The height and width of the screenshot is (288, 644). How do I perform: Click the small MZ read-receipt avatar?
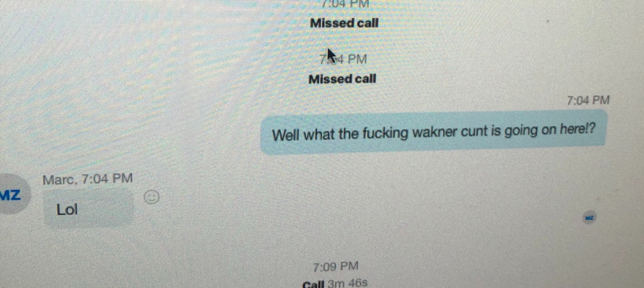589,218
